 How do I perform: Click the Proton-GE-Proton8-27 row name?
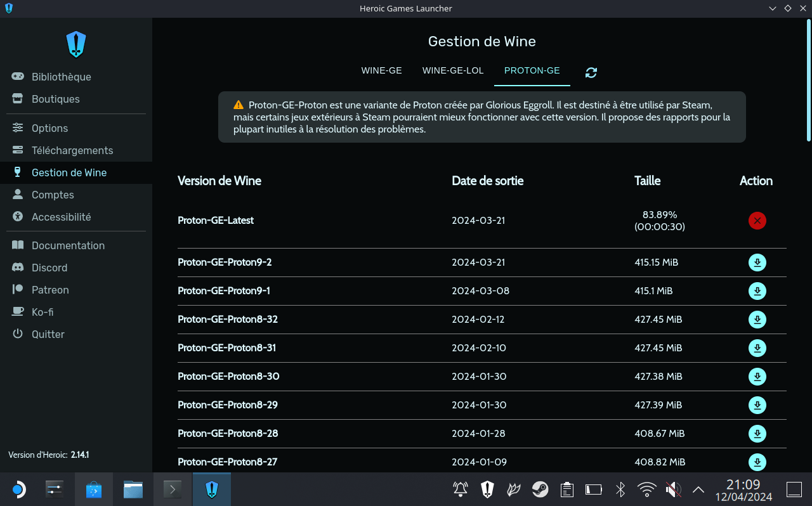228,462
